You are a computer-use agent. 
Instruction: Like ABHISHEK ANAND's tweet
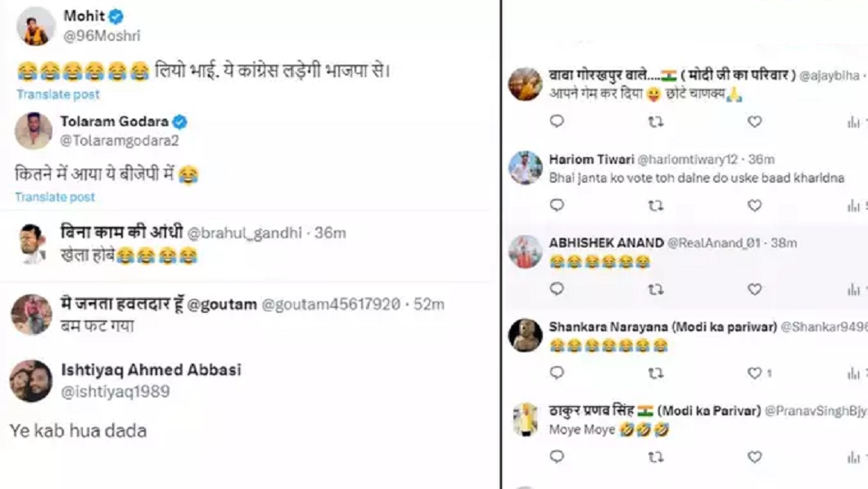point(754,289)
